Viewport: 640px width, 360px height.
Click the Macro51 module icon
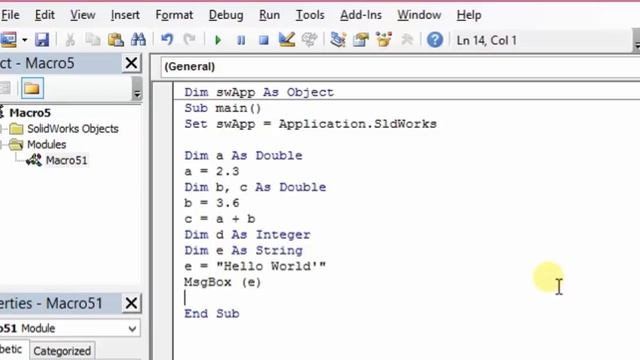pyautogui.click(x=34, y=160)
